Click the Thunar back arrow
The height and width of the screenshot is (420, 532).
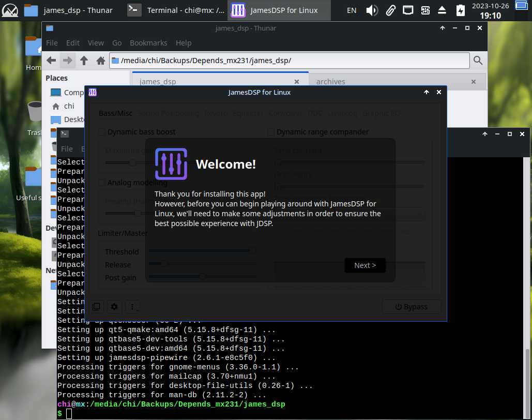click(51, 61)
